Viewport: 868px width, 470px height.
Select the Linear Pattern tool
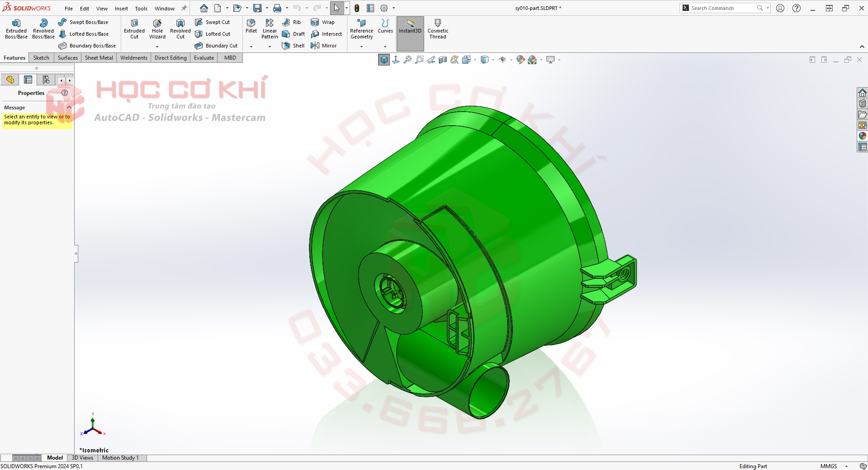tap(270, 29)
